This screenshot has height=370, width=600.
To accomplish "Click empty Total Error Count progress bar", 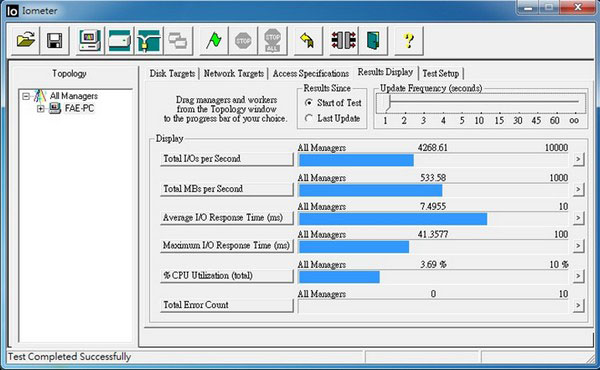I will 433,306.
